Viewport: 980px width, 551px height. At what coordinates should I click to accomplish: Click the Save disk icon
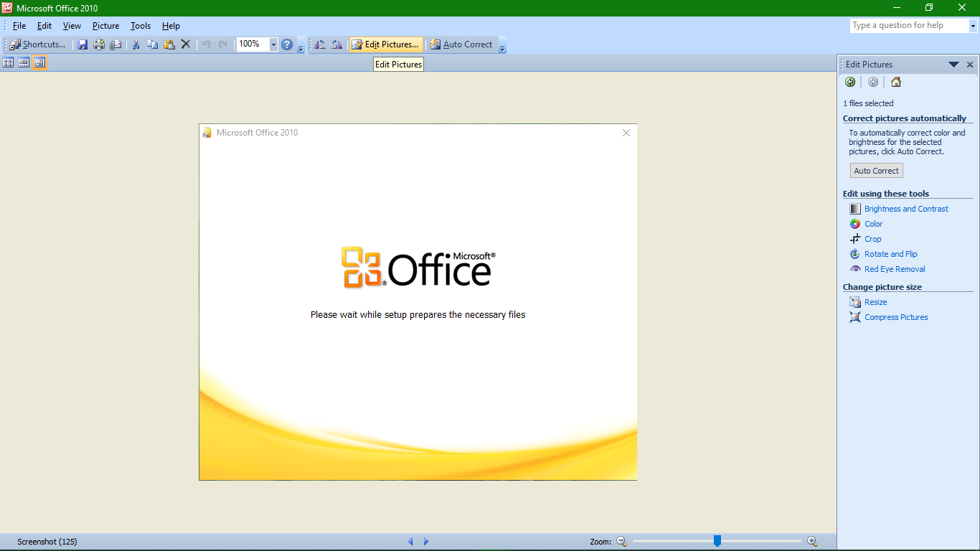[83, 44]
